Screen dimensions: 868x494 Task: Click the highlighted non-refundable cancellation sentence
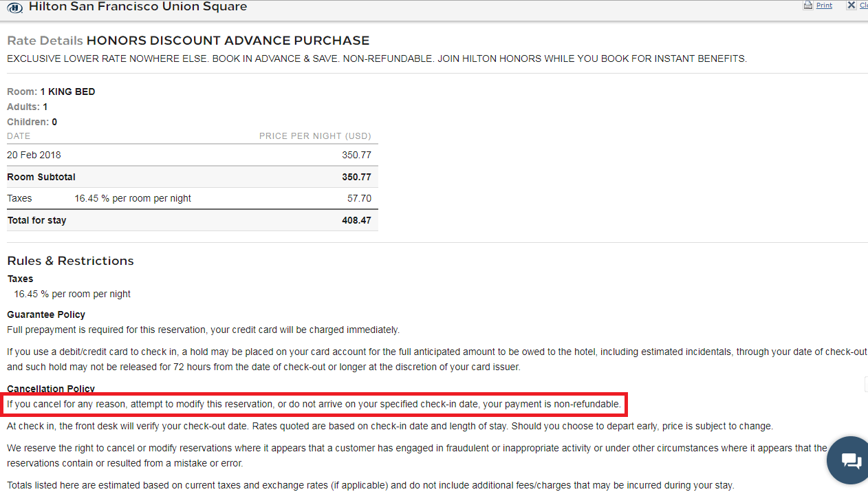(x=314, y=405)
